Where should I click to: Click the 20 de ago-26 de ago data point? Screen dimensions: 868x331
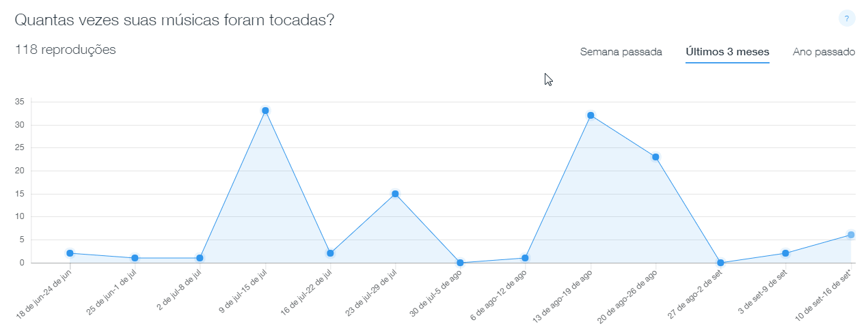click(655, 157)
